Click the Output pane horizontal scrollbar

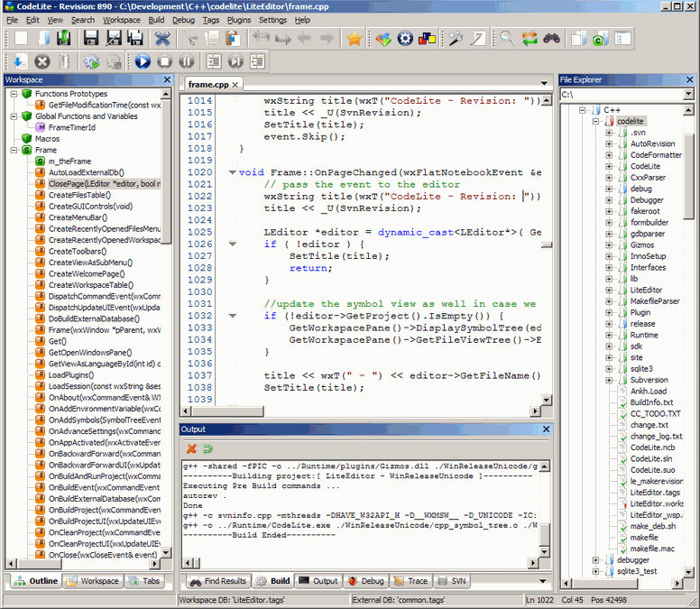coord(361,562)
